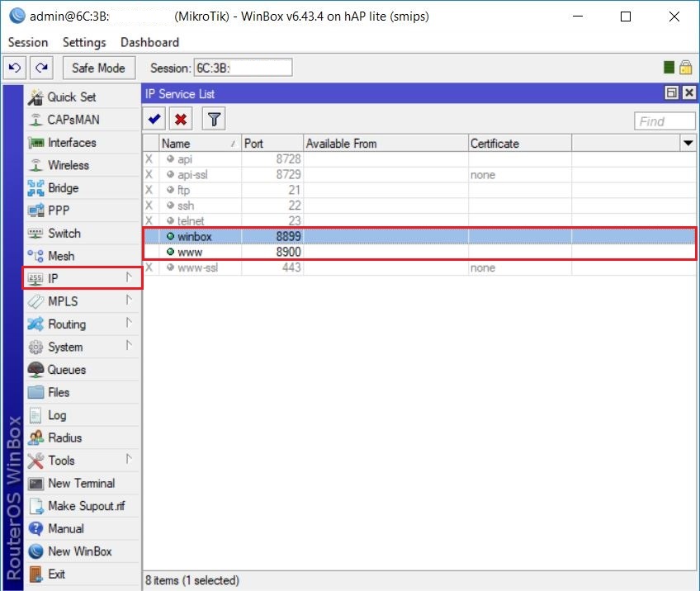Click port value 8900
The height and width of the screenshot is (591, 700).
pos(288,252)
